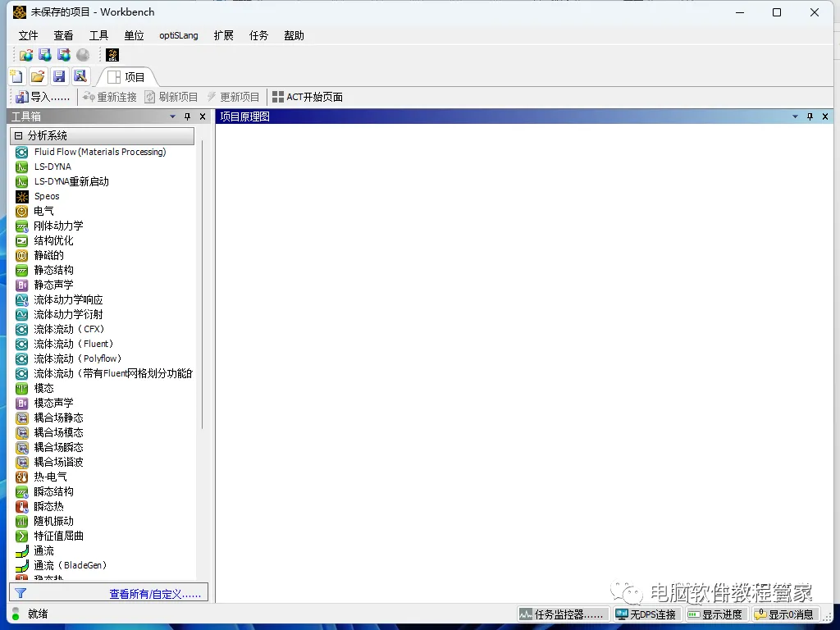Screen dimensions: 840x630
Task: Click the 随机振动 system icon
Action: (x=21, y=521)
